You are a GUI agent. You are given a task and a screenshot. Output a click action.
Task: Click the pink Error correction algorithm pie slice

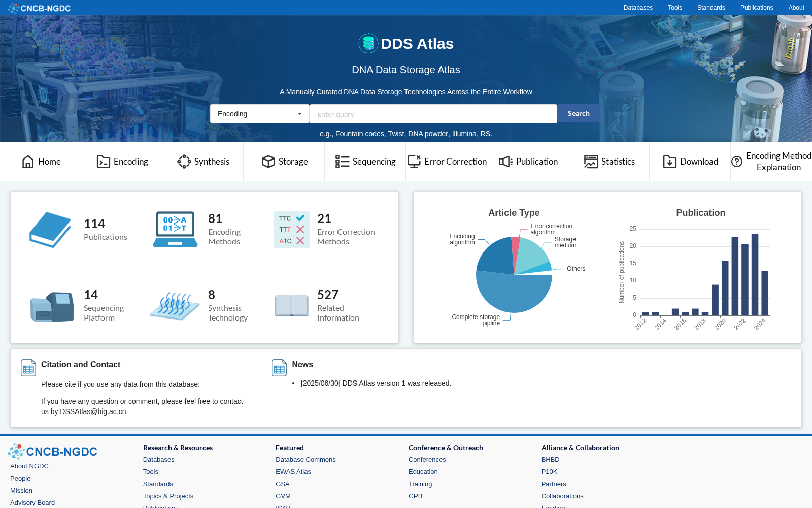pos(515,249)
